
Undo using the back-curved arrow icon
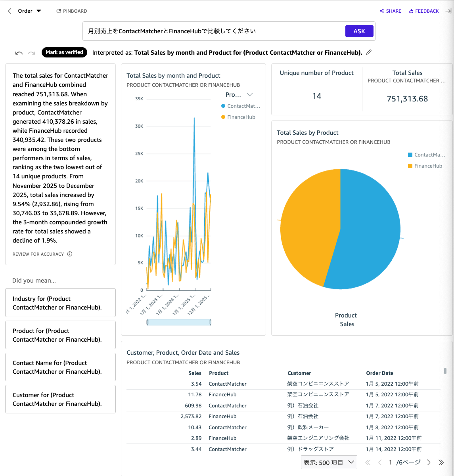click(19, 52)
